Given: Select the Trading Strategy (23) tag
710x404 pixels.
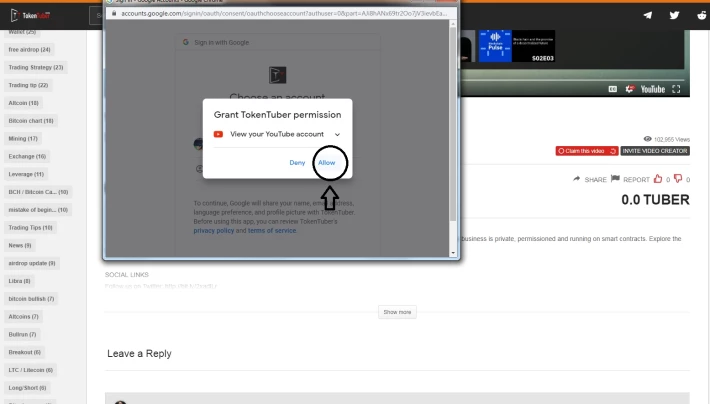Looking at the screenshot, I should point(36,67).
